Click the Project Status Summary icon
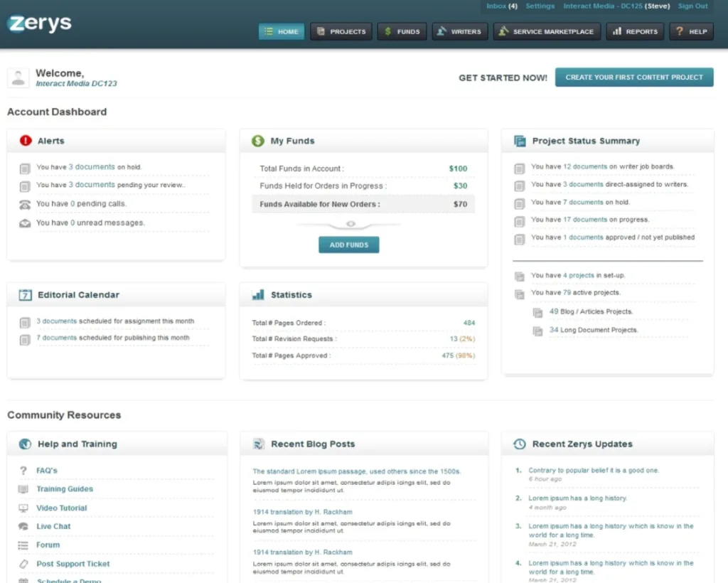 (520, 141)
